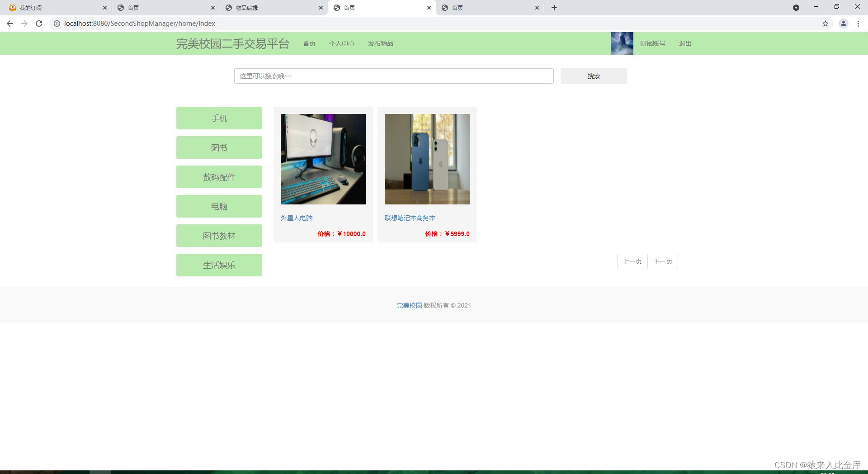Open the Chrome profile avatar icon

[843, 24]
